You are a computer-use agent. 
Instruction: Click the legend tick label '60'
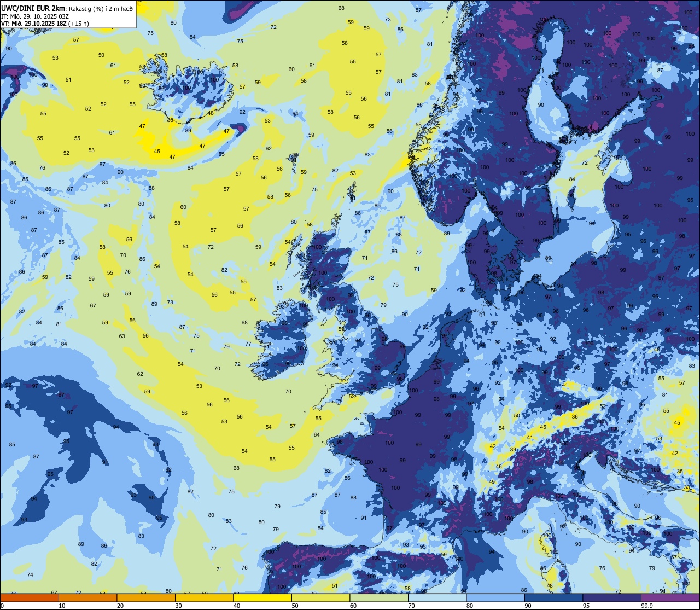click(x=353, y=606)
